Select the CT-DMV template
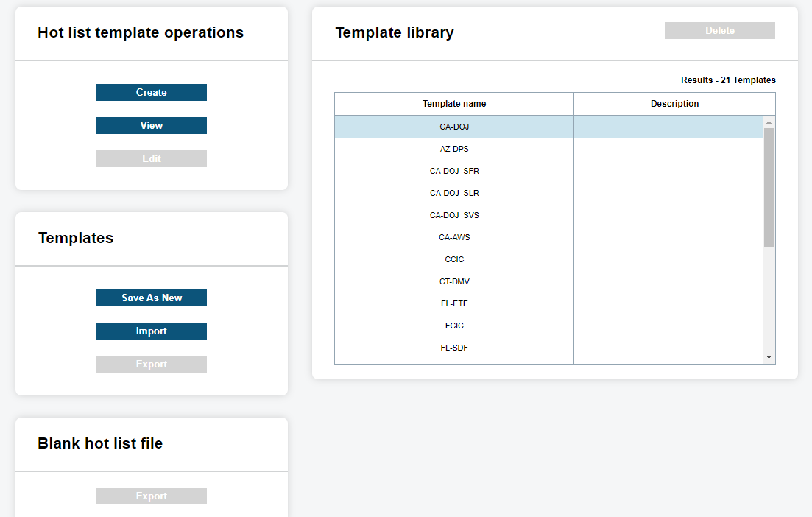This screenshot has width=812, height=517. 454,281
